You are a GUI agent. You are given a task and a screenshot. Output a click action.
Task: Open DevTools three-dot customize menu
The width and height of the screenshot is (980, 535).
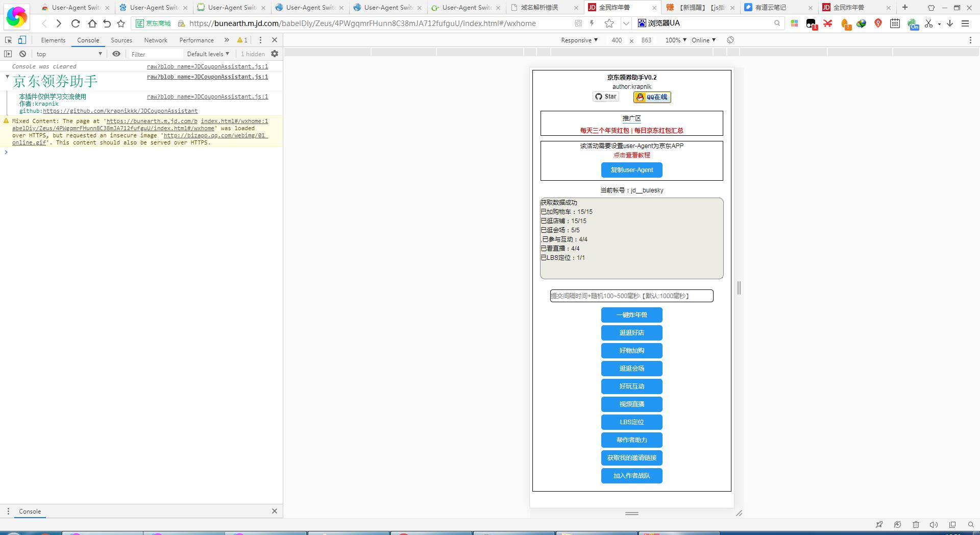click(260, 40)
